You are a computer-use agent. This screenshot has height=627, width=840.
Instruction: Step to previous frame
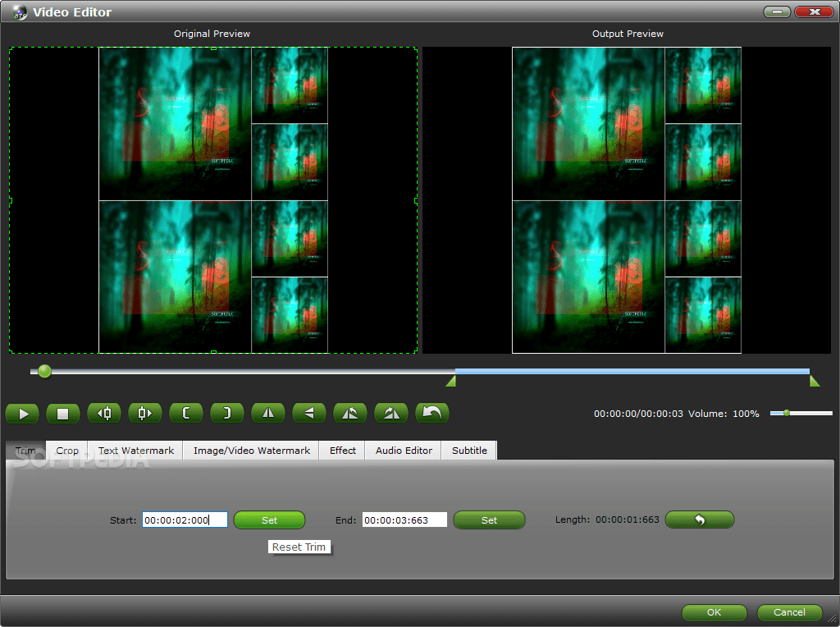[104, 413]
